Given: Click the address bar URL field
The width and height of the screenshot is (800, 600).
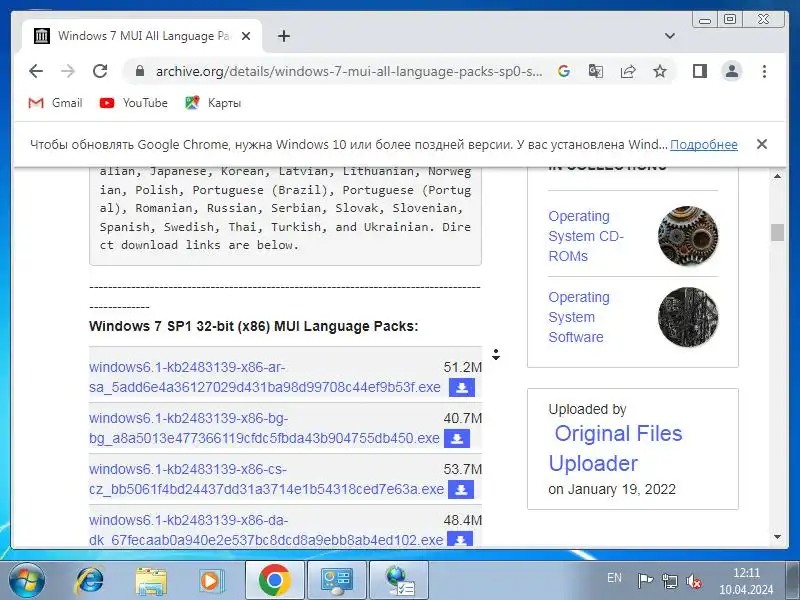Looking at the screenshot, I should click(x=349, y=71).
